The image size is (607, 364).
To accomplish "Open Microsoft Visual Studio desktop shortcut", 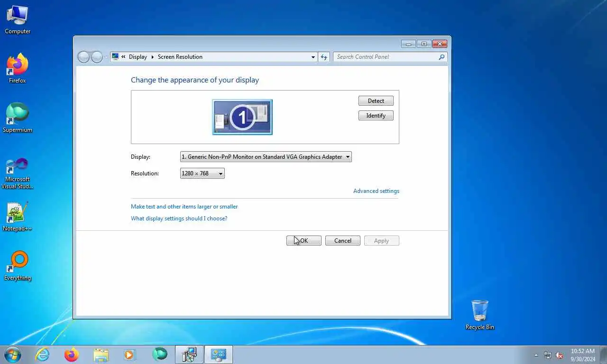I will click(18, 173).
